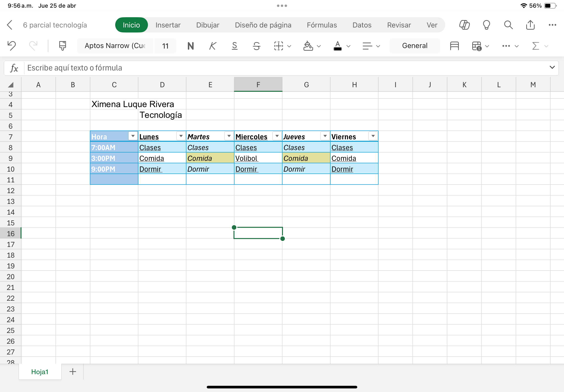Click the Cell Styles icon
Screen dimensions: 564x392
[x=454, y=46]
